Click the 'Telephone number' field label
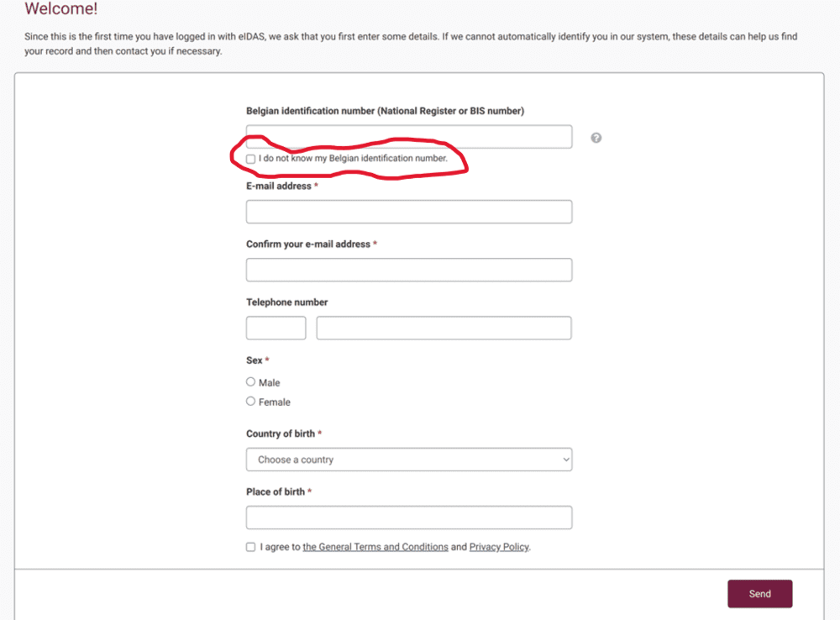This screenshot has height=620, width=840. coord(286,302)
